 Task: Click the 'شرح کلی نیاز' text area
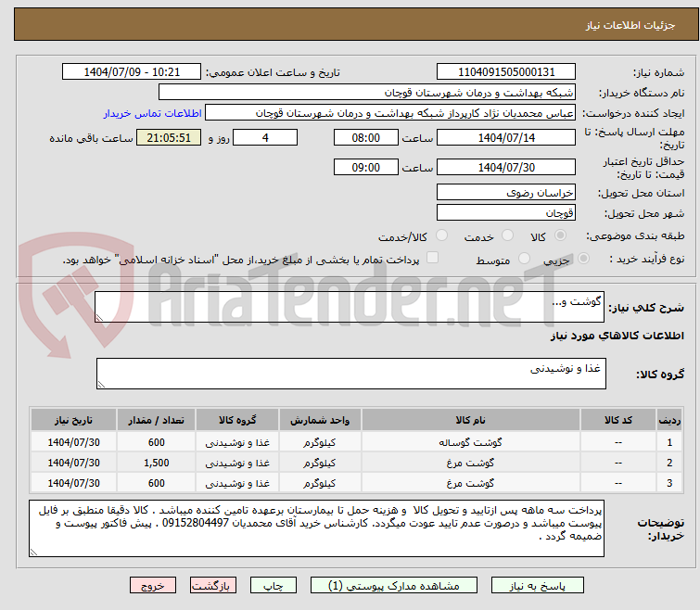click(x=350, y=308)
